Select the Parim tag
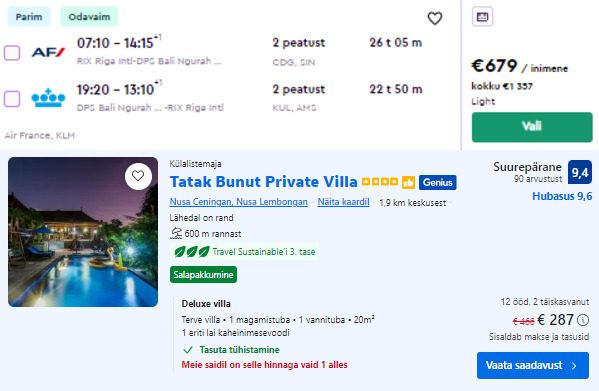This screenshot has height=391, width=599. point(29,17)
